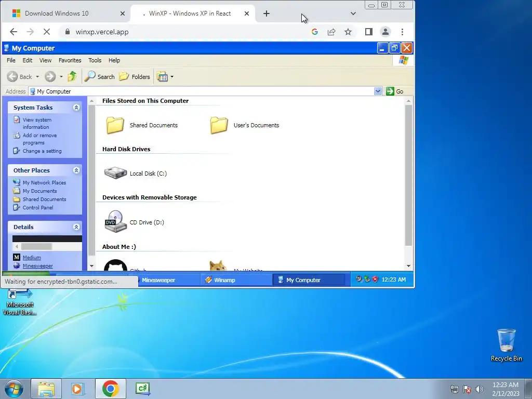
Task: Switch to Winamp in XP taskbar
Action: pyautogui.click(x=236, y=280)
